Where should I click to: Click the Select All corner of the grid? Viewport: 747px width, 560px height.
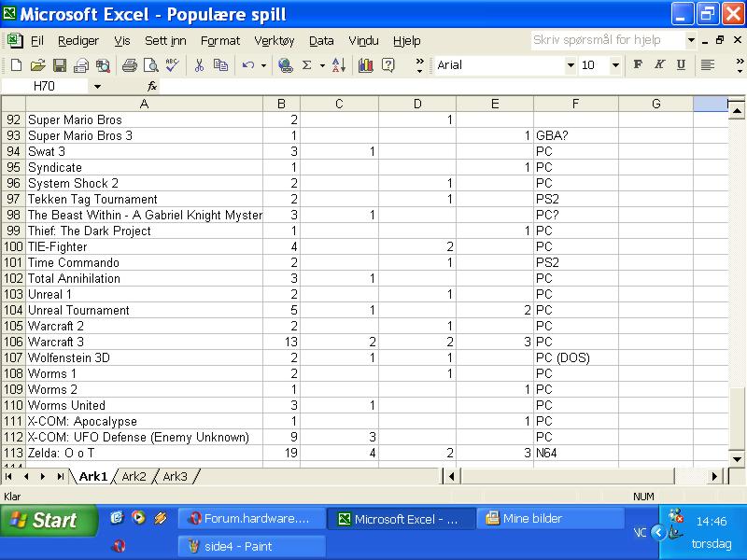[x=13, y=104]
